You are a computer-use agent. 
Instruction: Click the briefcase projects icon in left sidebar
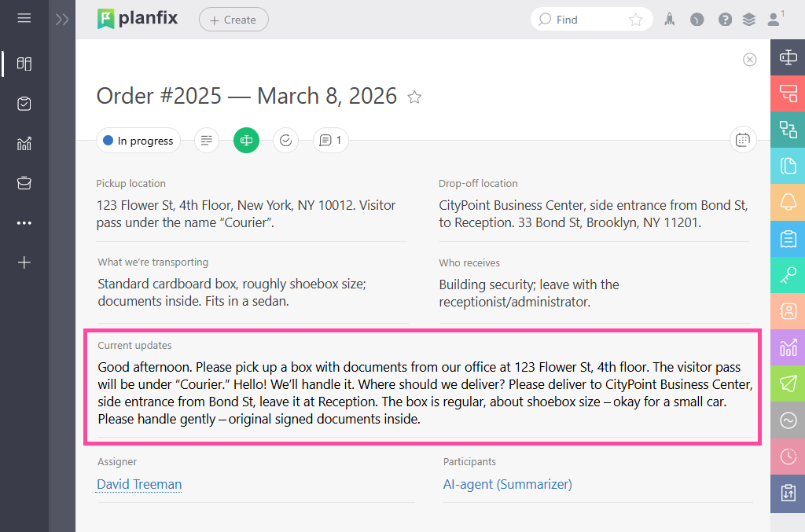[24, 182]
